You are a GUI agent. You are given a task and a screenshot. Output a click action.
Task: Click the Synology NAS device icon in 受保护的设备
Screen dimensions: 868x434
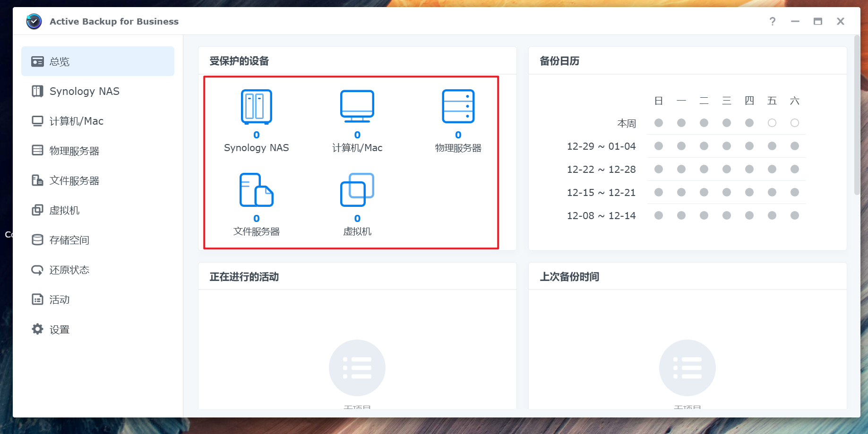257,107
